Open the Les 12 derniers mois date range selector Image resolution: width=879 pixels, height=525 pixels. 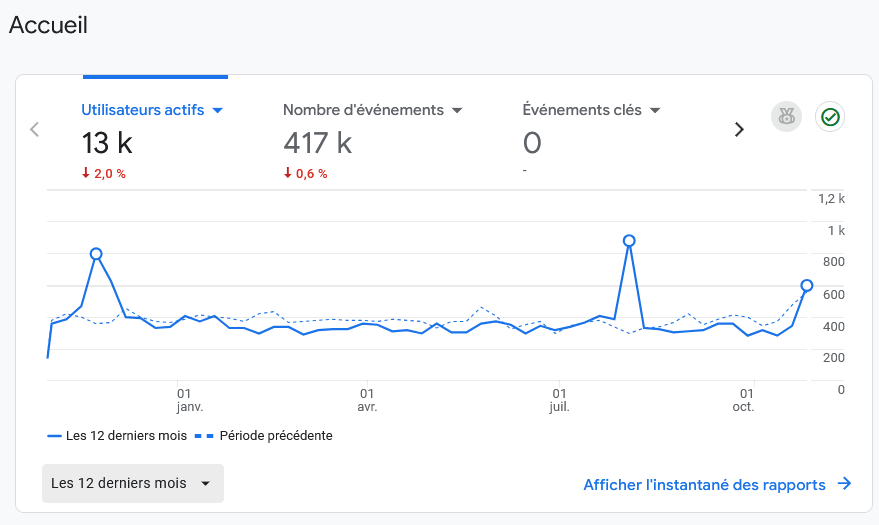click(x=132, y=483)
